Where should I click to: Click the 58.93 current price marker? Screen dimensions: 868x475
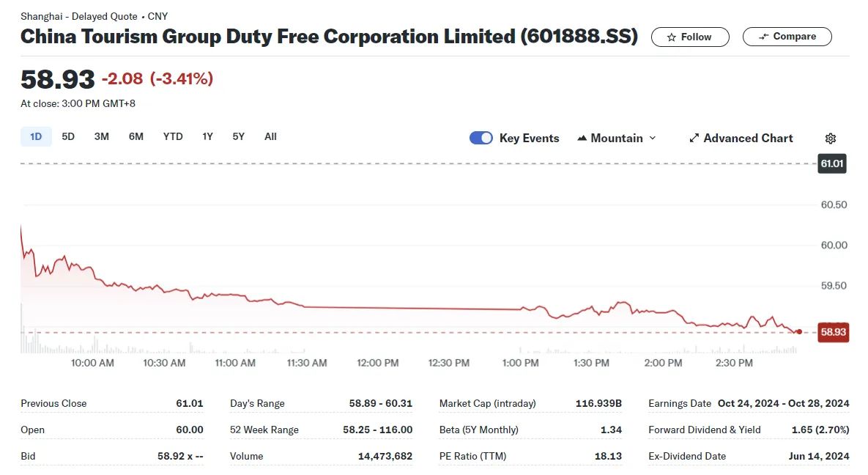(x=833, y=332)
